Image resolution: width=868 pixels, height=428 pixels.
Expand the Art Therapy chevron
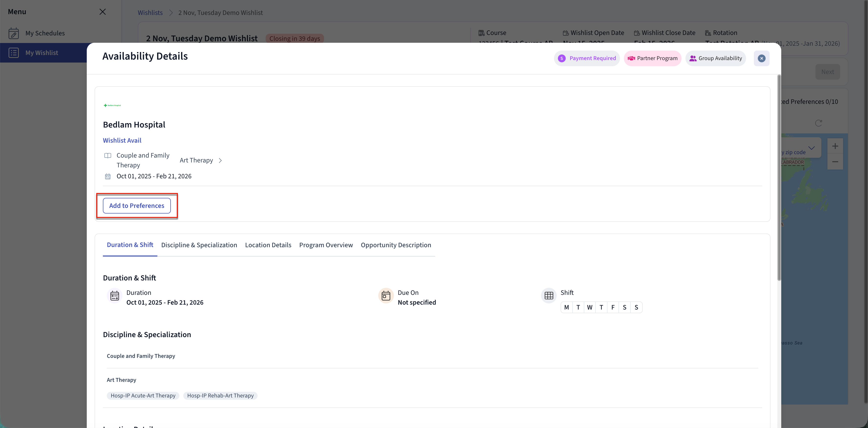[x=220, y=161]
